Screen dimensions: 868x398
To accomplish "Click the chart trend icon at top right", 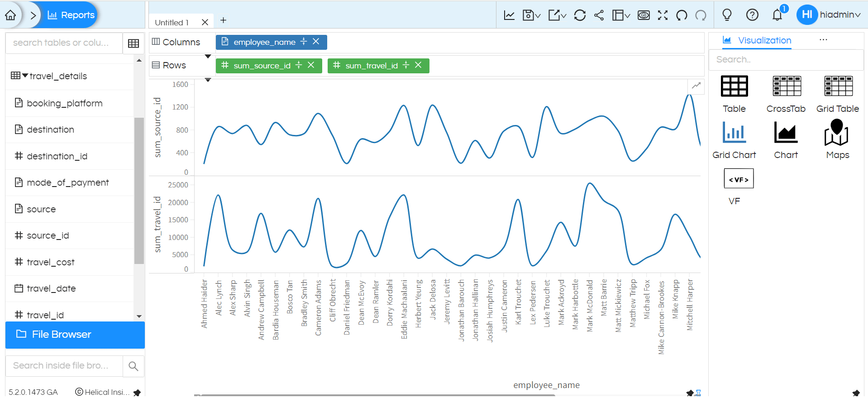I will [x=696, y=86].
